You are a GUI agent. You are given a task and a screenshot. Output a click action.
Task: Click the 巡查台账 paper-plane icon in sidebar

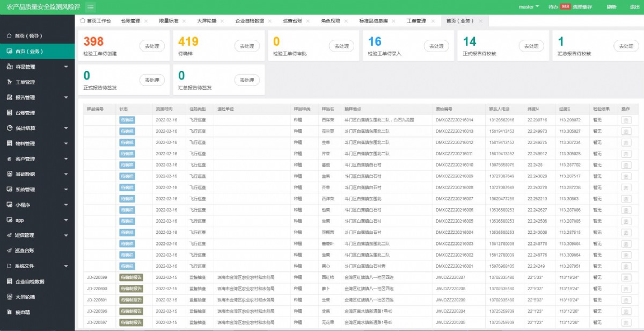[10, 251]
